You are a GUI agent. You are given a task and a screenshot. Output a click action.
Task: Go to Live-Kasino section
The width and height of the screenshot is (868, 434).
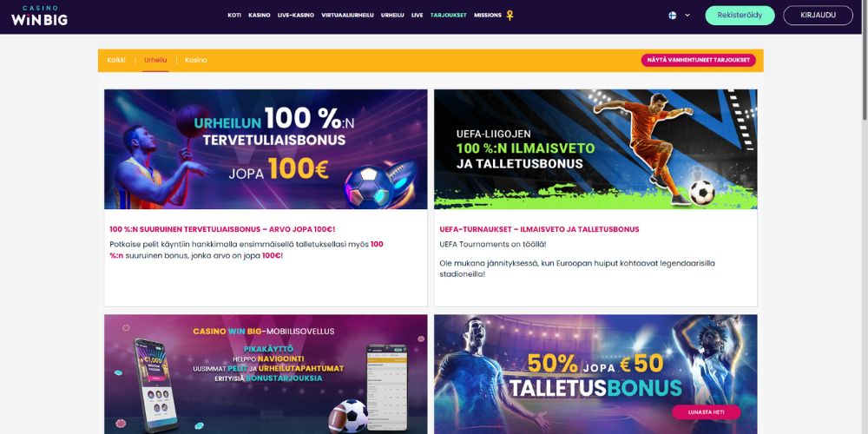click(x=296, y=16)
